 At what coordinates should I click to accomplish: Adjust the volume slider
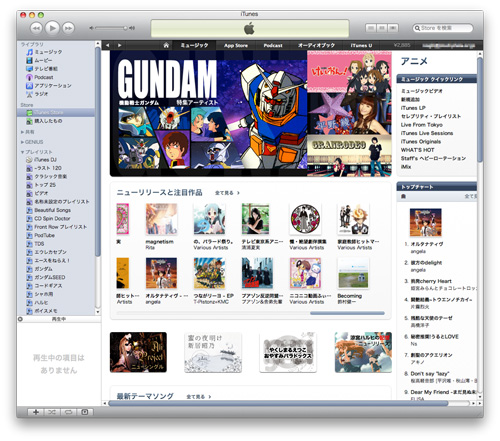[111, 28]
